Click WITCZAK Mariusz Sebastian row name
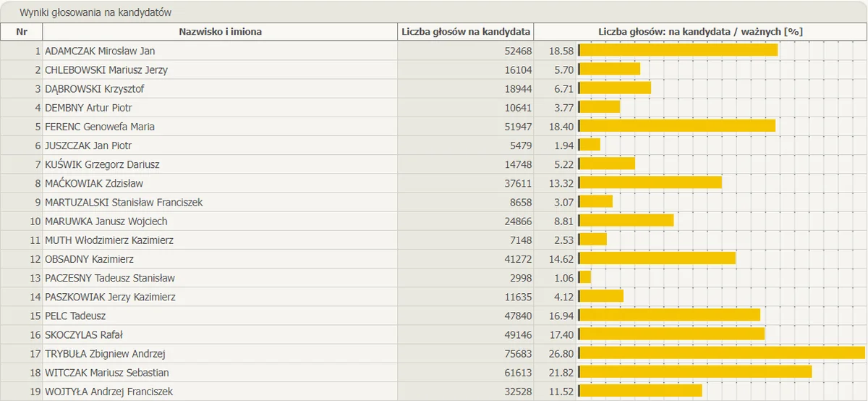Viewport: 868px width, 401px height. 107,373
